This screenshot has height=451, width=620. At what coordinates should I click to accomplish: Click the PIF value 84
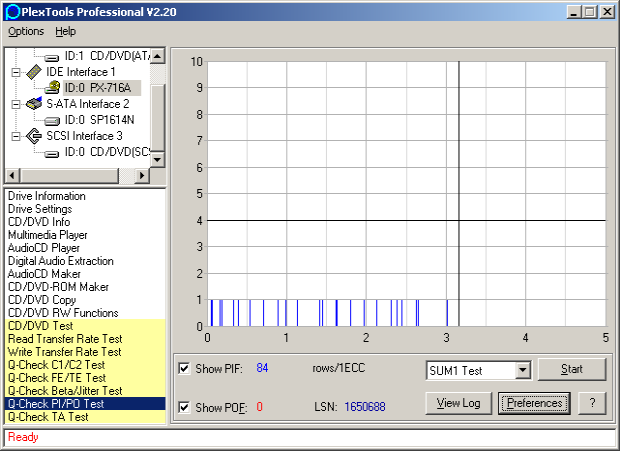tap(262, 368)
